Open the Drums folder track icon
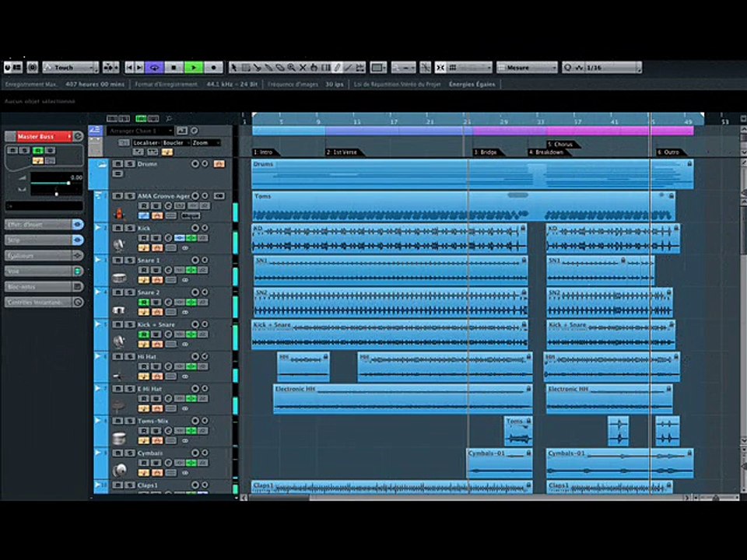 coord(101,165)
